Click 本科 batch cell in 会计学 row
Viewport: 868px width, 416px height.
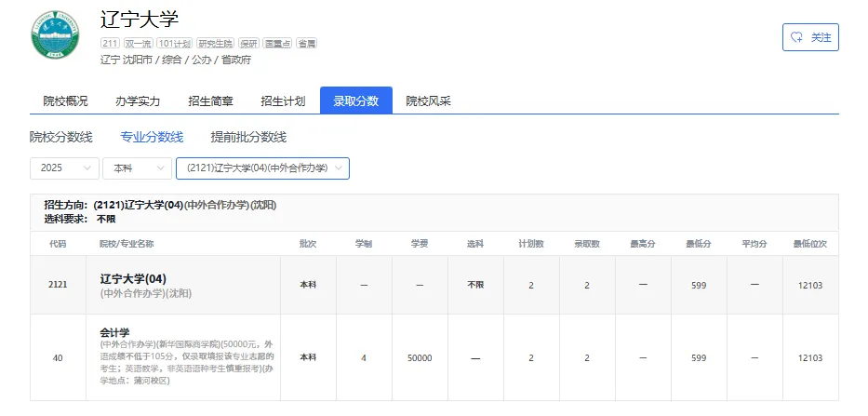pos(308,357)
